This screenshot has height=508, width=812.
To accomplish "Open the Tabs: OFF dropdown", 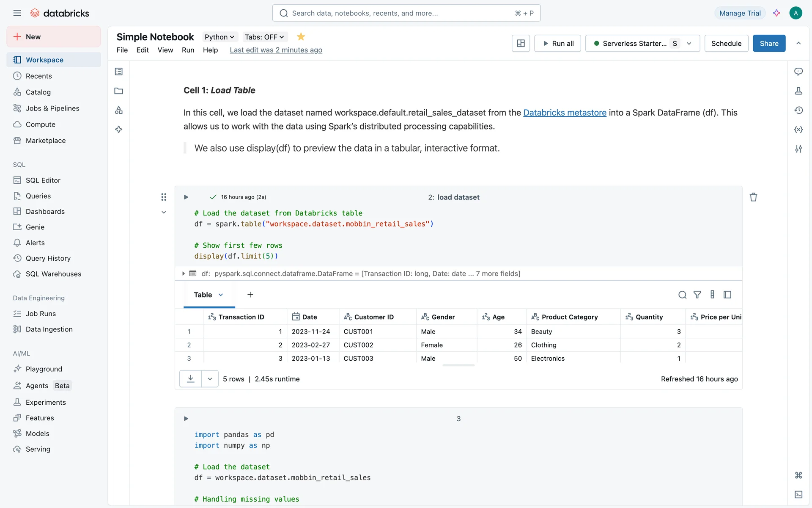I will [x=264, y=37].
